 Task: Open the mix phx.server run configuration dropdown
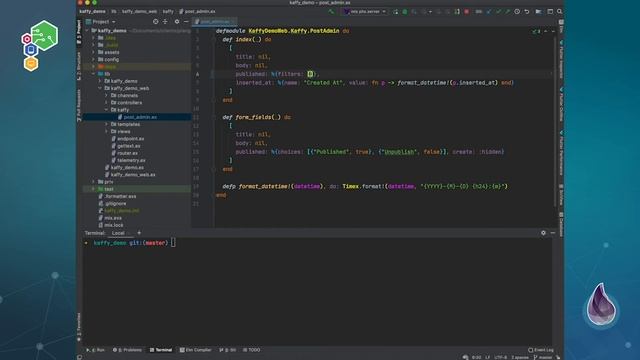click(364, 11)
